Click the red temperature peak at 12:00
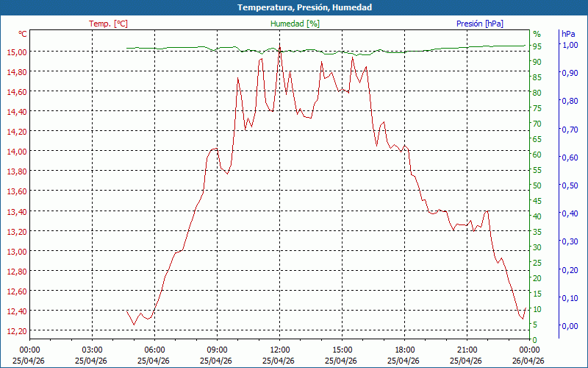This screenshot has height=368, width=588. pyautogui.click(x=279, y=50)
